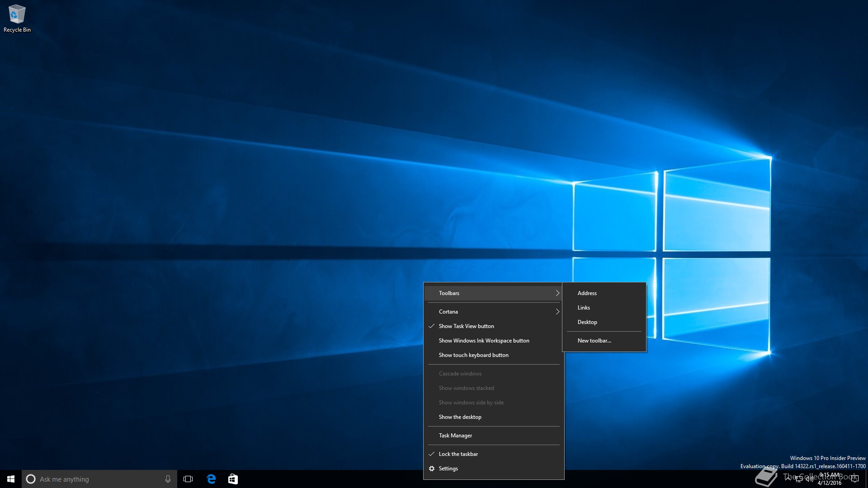Uncheck Show Task View button
The width and height of the screenshot is (868, 488).
pyautogui.click(x=494, y=326)
